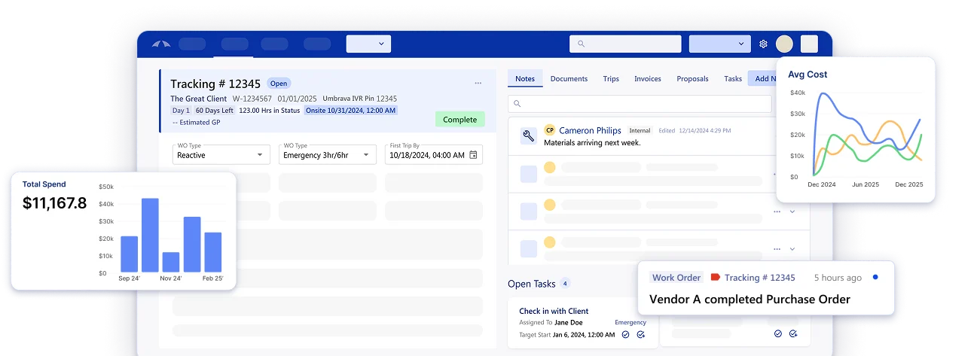Click the square button right of the user avatar
980x356 pixels.
809,44
